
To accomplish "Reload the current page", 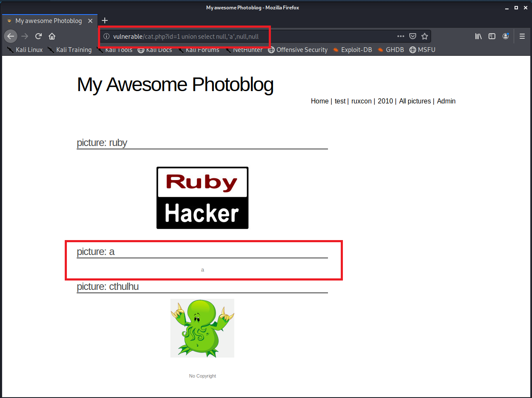I will pos(38,36).
